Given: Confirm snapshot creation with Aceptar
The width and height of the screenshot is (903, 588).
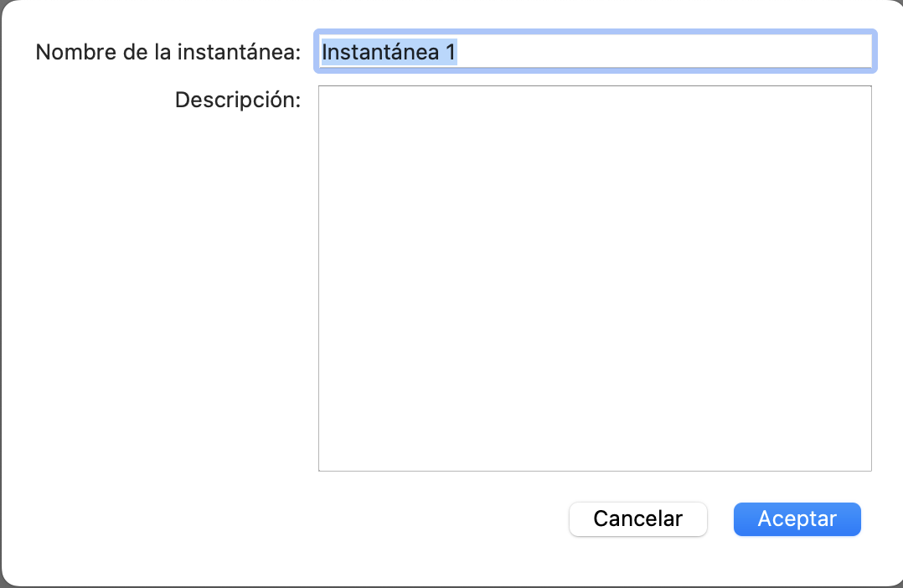Looking at the screenshot, I should click(797, 518).
